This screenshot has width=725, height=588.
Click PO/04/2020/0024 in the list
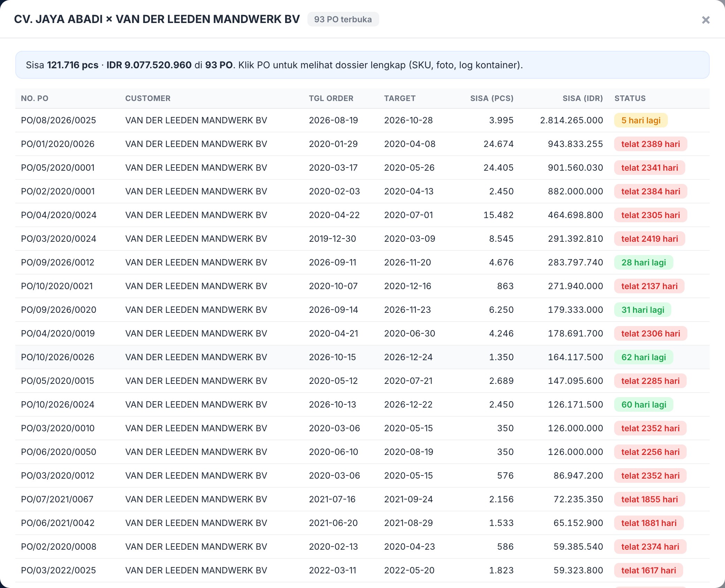click(362, 215)
